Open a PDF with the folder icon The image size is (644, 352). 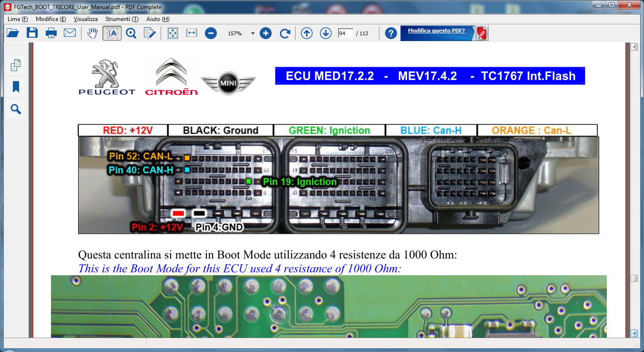coord(13,33)
